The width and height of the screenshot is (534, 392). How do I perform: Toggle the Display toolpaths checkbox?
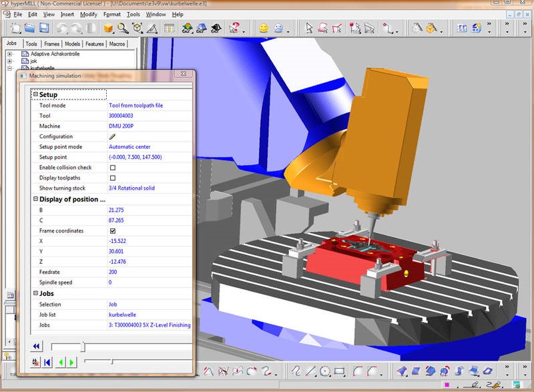[x=113, y=178]
